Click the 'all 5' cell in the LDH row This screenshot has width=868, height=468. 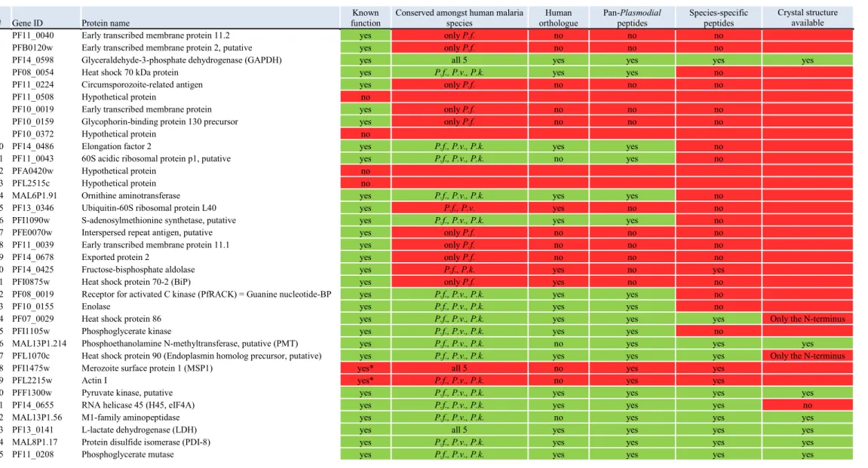(459, 430)
